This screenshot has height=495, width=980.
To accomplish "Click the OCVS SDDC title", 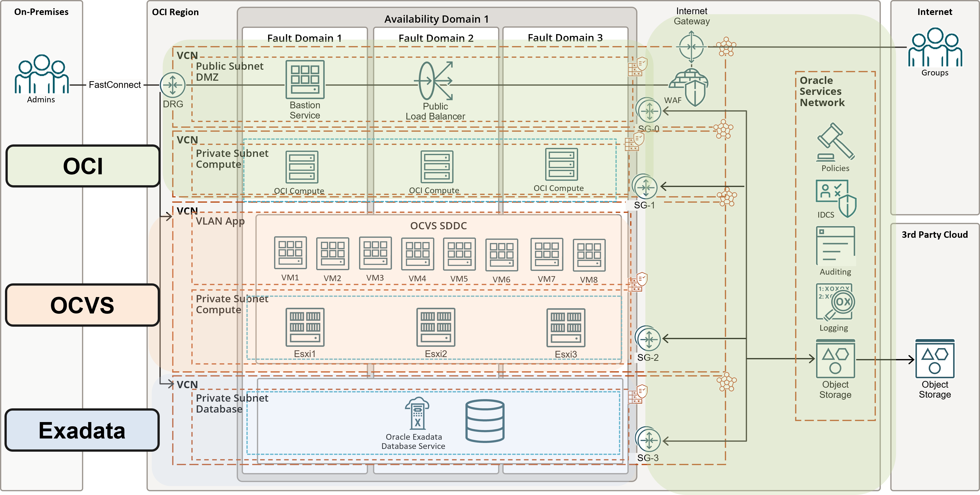I will (439, 226).
